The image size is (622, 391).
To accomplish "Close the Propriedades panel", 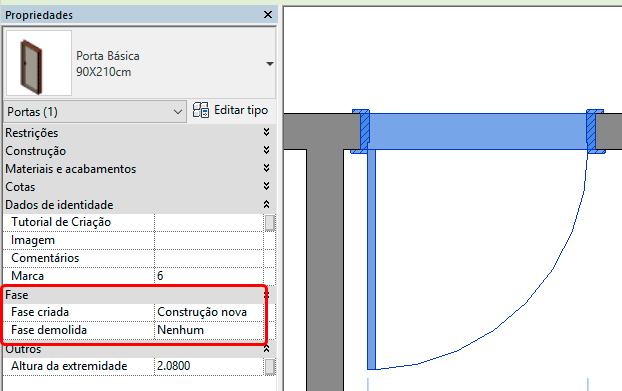I will (268, 15).
